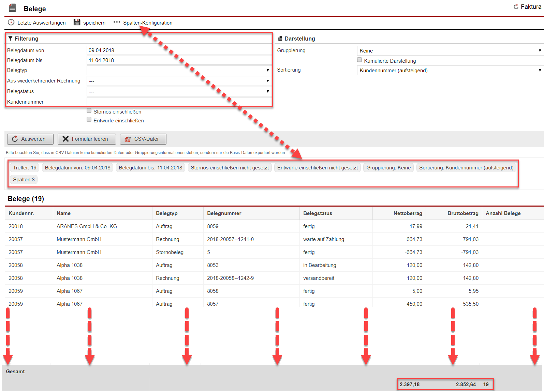Open the Belegstatus dropdown
The height and width of the screenshot is (392, 544).
[179, 91]
